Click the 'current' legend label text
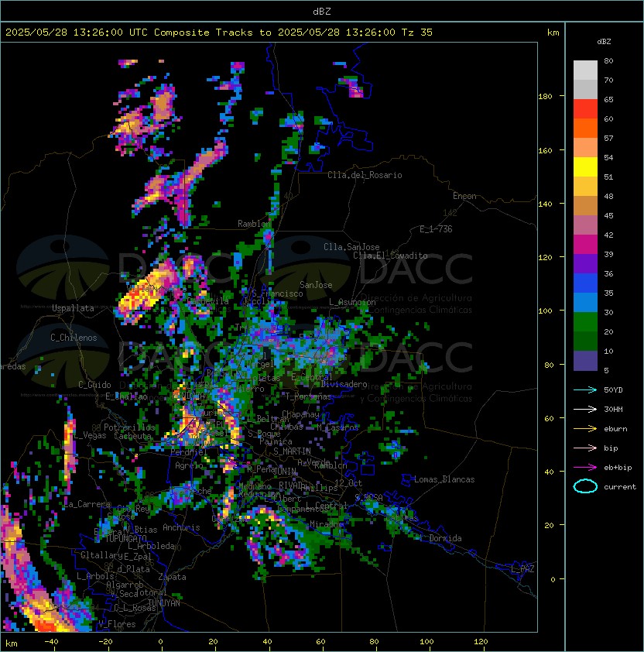Screen dimensions: 644x652 (620, 487)
